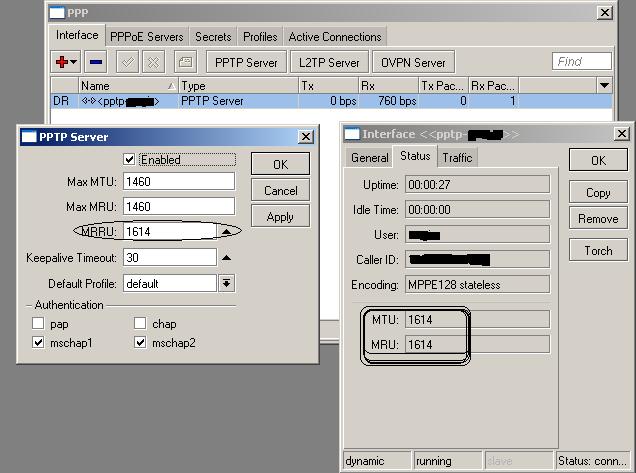Click the MRU 1614 status field

pyautogui.click(x=477, y=344)
